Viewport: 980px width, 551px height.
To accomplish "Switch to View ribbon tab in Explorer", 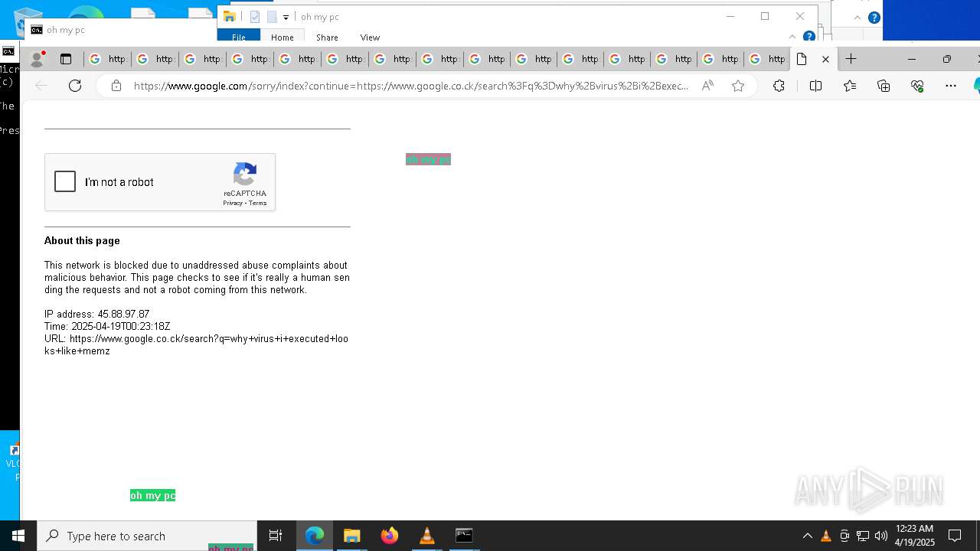I will (x=370, y=37).
